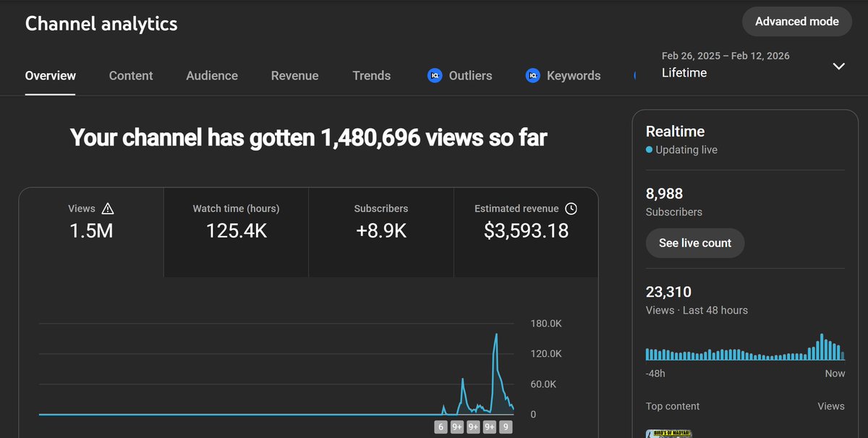Click the 1,480,696 views headline

[308, 137]
